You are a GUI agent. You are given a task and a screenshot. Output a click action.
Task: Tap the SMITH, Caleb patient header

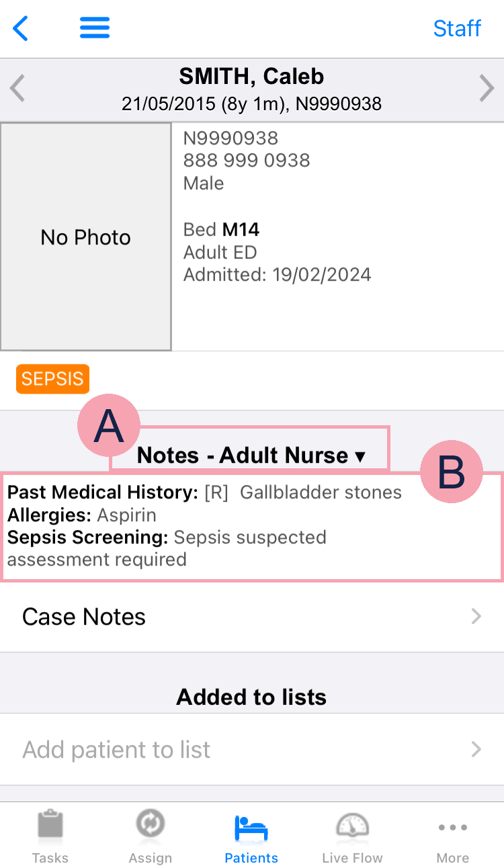click(x=251, y=77)
